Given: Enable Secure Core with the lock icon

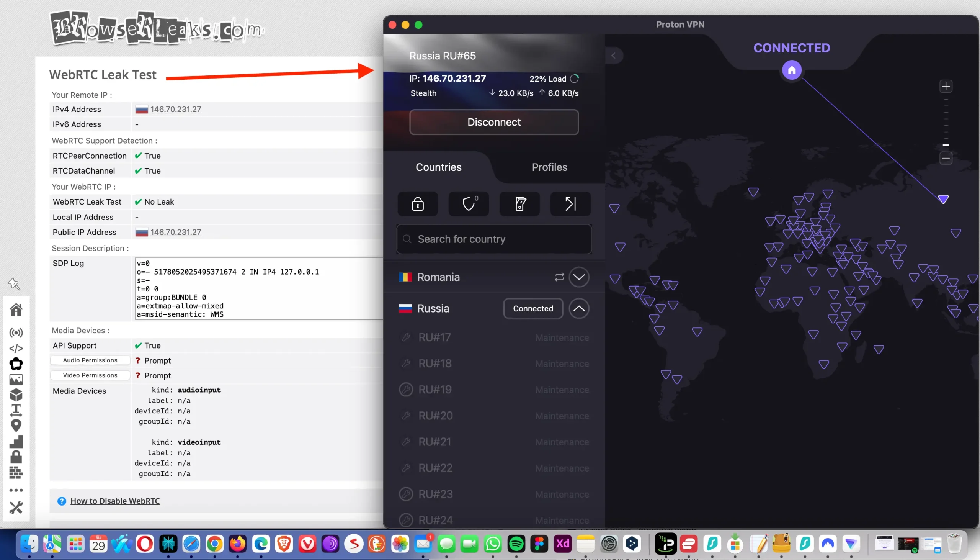Looking at the screenshot, I should coord(417,204).
